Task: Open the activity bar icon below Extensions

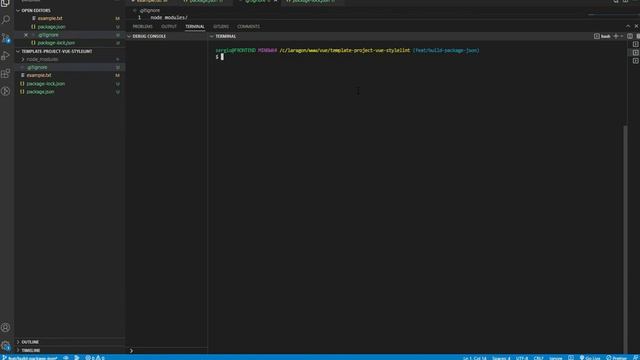Action: (x=6, y=91)
